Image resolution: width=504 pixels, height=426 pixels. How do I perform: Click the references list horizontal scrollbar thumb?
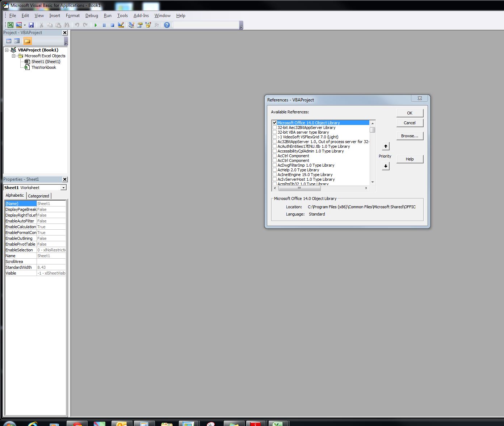(299, 188)
